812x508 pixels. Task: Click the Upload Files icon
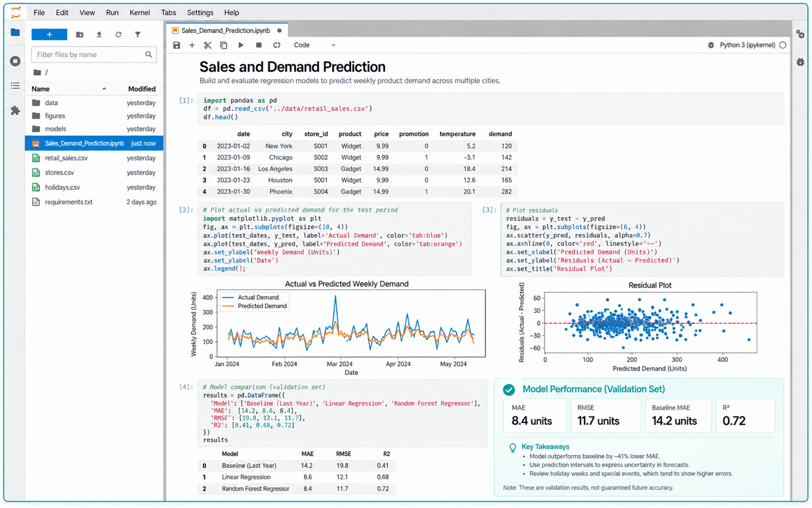click(x=99, y=35)
